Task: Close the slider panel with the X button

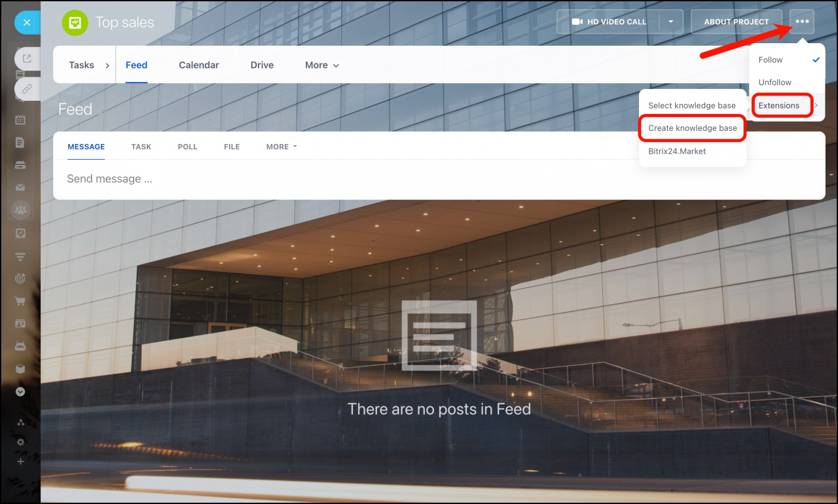Action: (27, 22)
